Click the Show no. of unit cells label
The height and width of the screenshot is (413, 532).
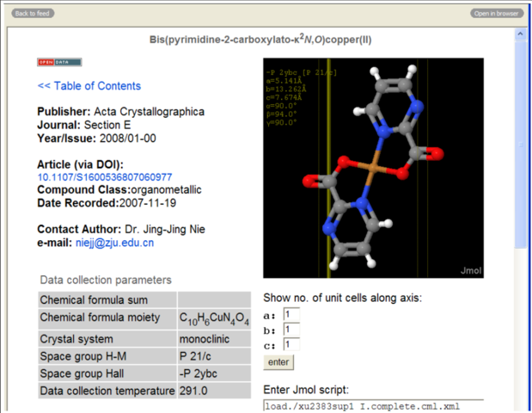[342, 298]
